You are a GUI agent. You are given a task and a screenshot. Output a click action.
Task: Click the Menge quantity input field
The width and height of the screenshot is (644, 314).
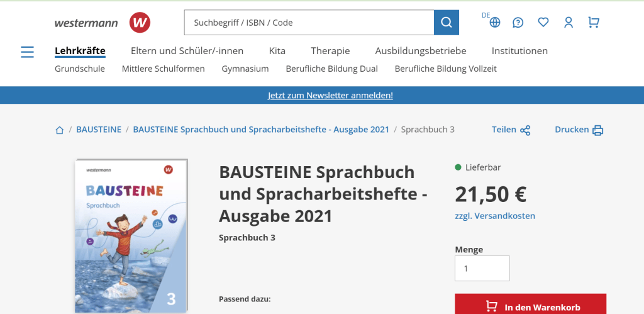(x=482, y=269)
